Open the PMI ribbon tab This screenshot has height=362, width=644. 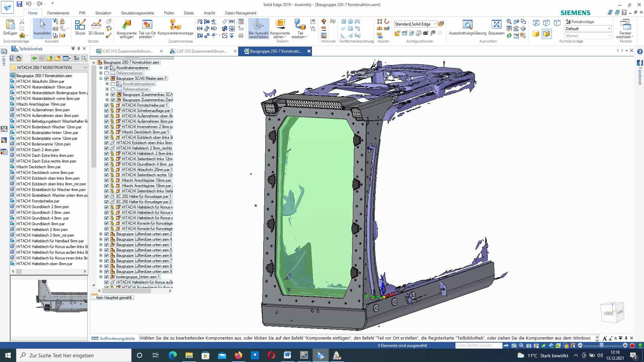[x=82, y=13]
